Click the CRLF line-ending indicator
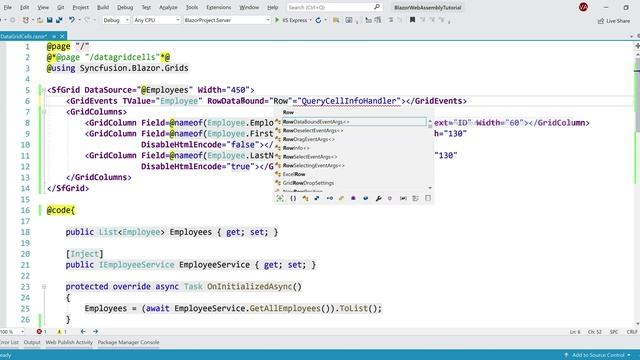Image resolution: width=640 pixels, height=360 pixels. tap(631, 332)
